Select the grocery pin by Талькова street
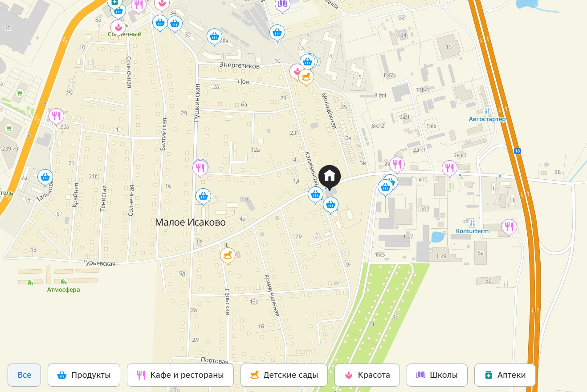 point(45,178)
